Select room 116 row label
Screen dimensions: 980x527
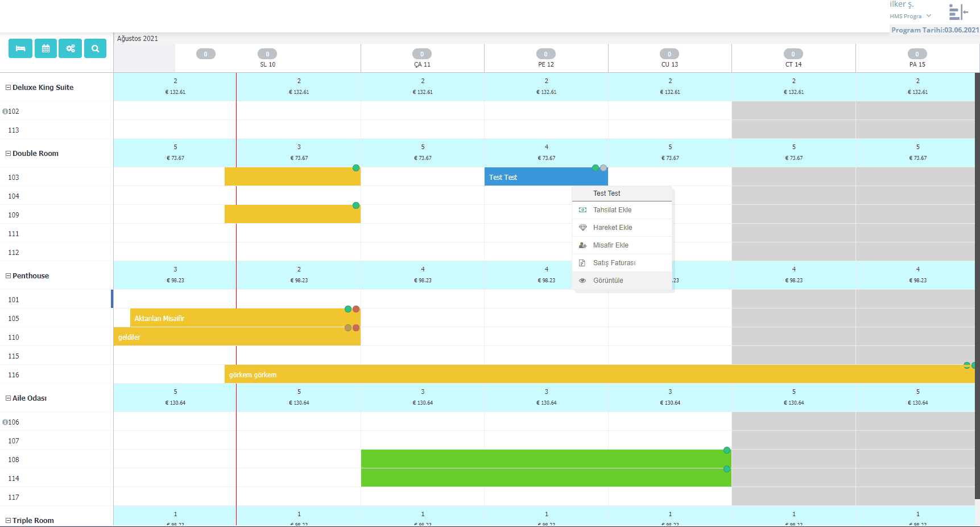point(14,375)
